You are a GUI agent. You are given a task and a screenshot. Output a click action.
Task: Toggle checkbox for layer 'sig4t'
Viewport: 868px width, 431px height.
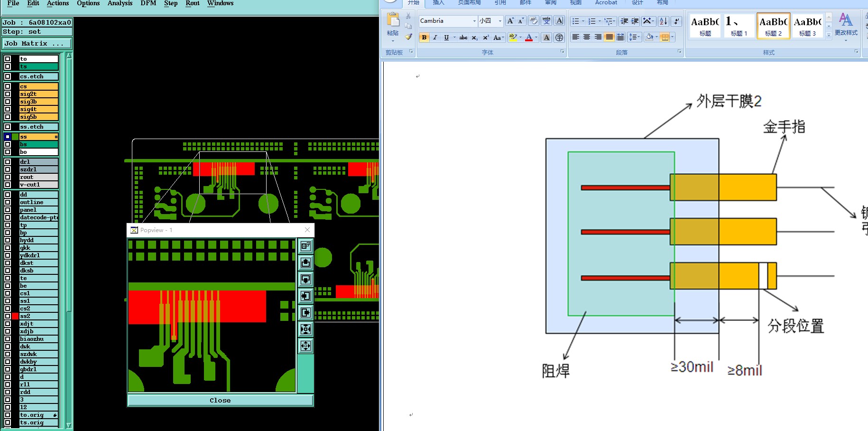click(8, 109)
